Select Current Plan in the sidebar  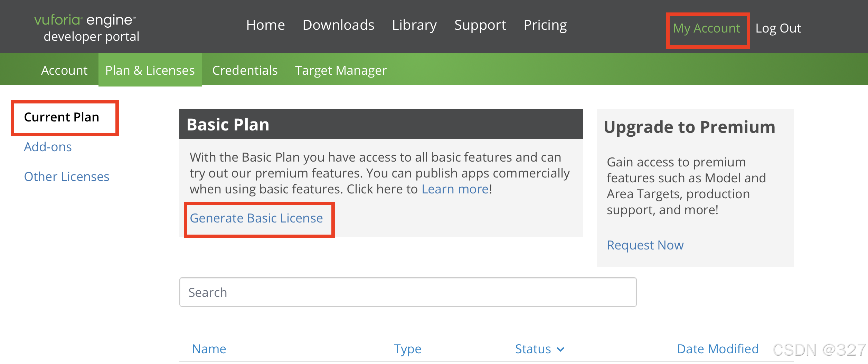click(62, 117)
